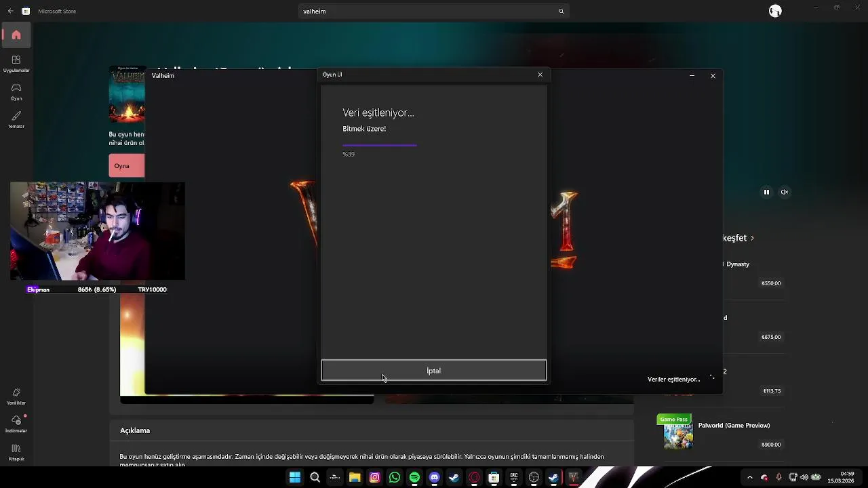Close the Oyun UI dialog
868x488 pixels.
540,75
